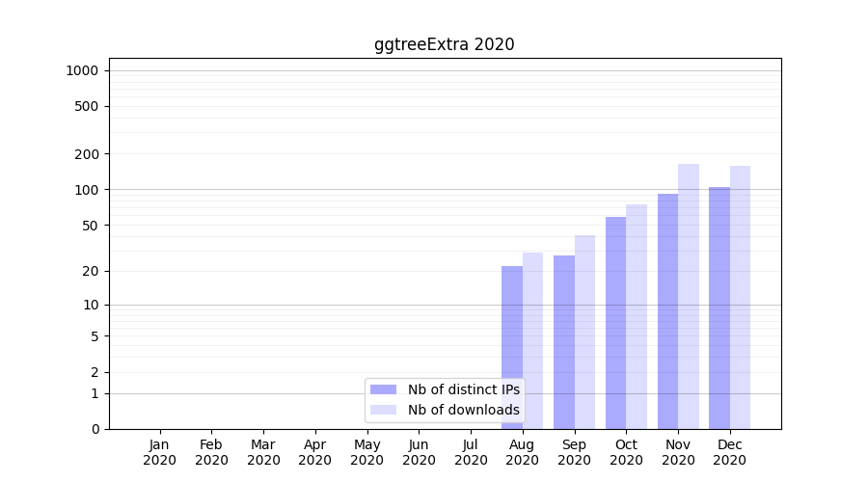This screenshot has width=868, height=482.
Task: Click the '100' y-axis tick label
Action: [x=87, y=190]
